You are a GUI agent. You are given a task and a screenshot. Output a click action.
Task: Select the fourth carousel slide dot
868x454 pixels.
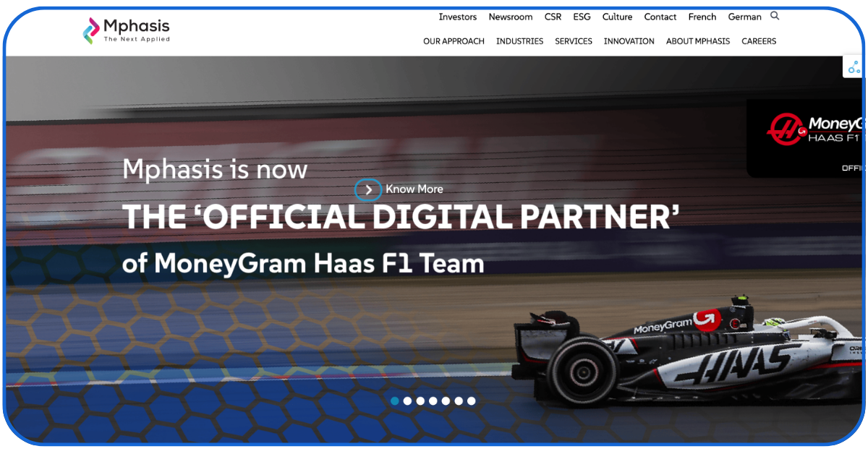pyautogui.click(x=433, y=401)
